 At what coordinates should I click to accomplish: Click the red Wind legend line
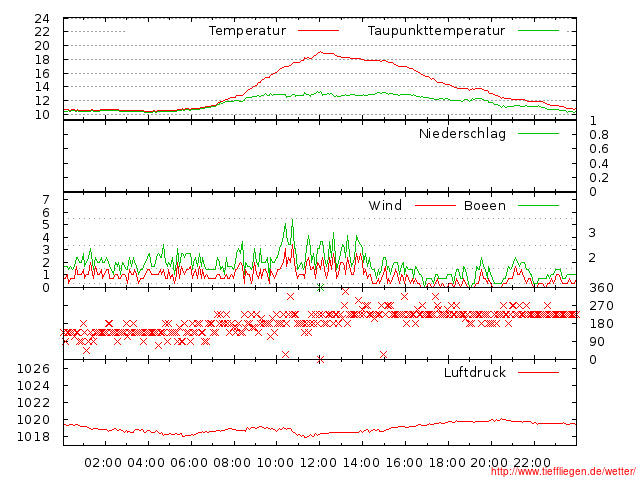[x=435, y=206]
